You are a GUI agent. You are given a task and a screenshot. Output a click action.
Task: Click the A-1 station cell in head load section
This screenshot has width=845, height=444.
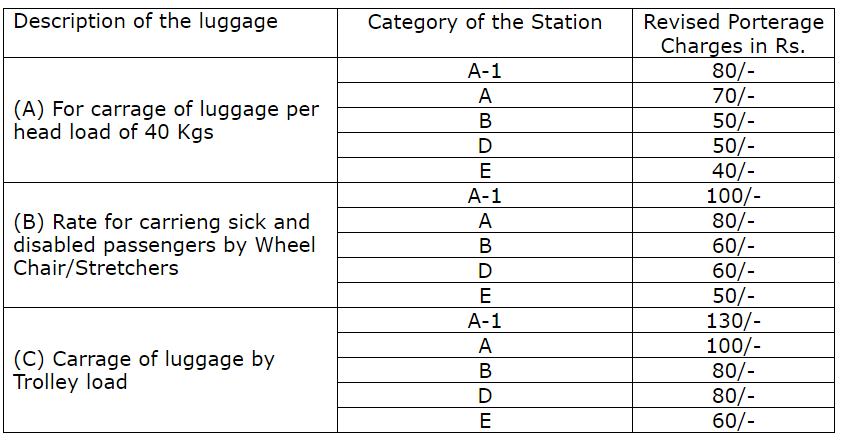(485, 71)
